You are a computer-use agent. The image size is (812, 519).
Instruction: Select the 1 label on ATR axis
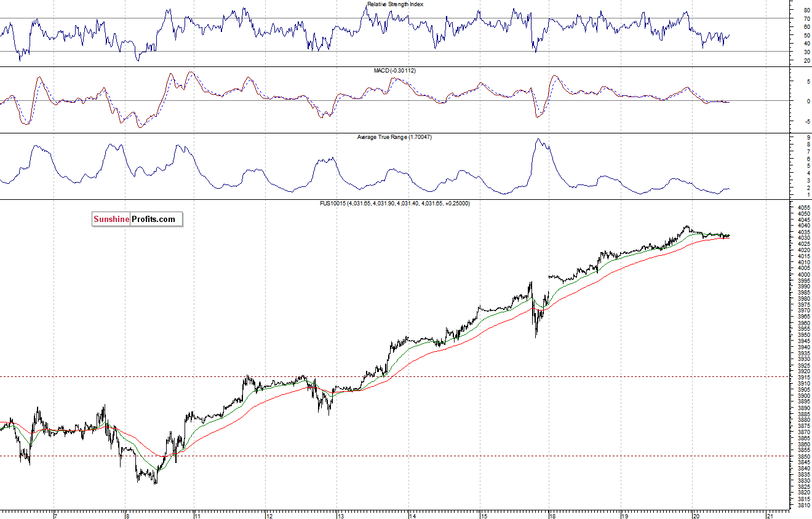[808, 195]
